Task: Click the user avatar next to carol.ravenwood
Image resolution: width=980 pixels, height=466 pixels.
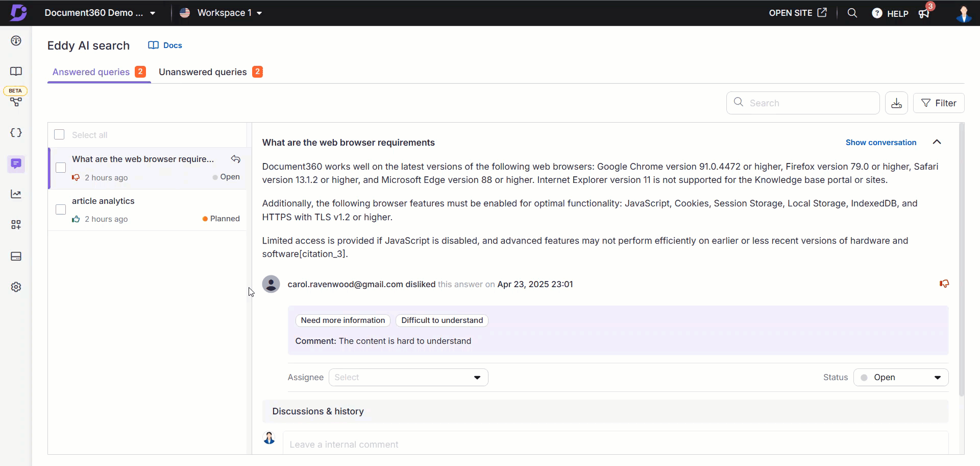Action: point(271,284)
